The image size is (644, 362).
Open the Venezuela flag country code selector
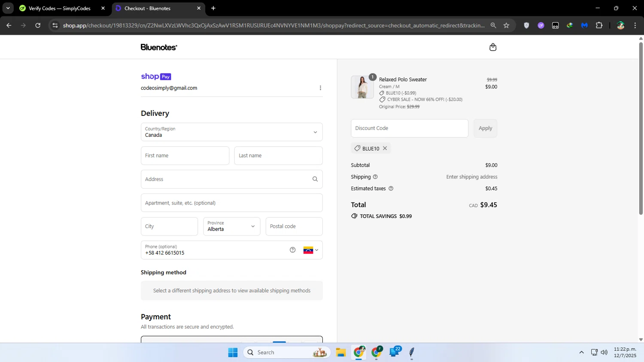click(311, 250)
